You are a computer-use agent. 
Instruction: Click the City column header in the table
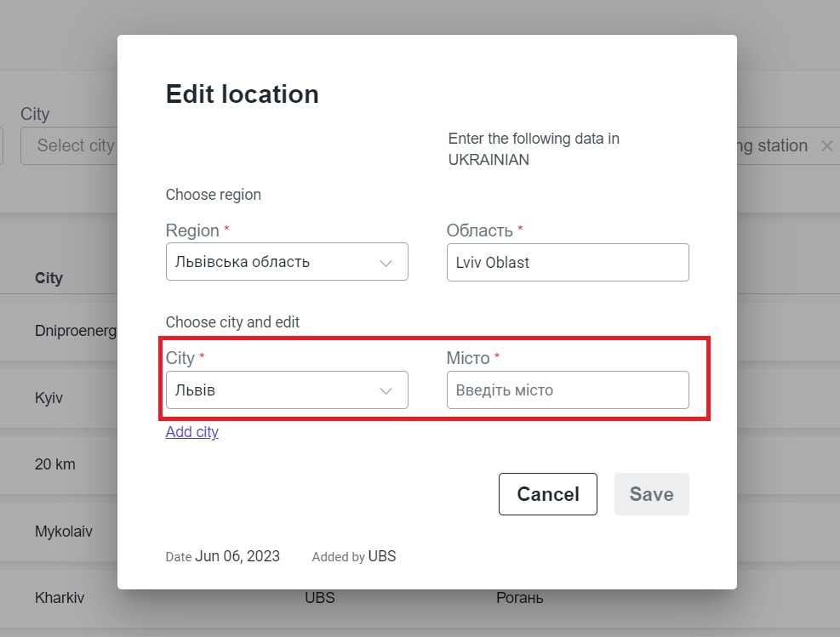tap(49, 278)
